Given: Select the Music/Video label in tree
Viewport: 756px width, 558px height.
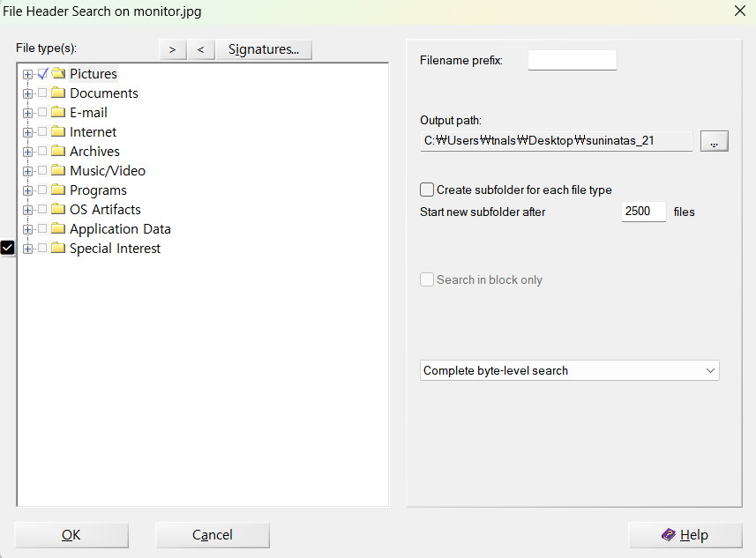Looking at the screenshot, I should tap(108, 171).
